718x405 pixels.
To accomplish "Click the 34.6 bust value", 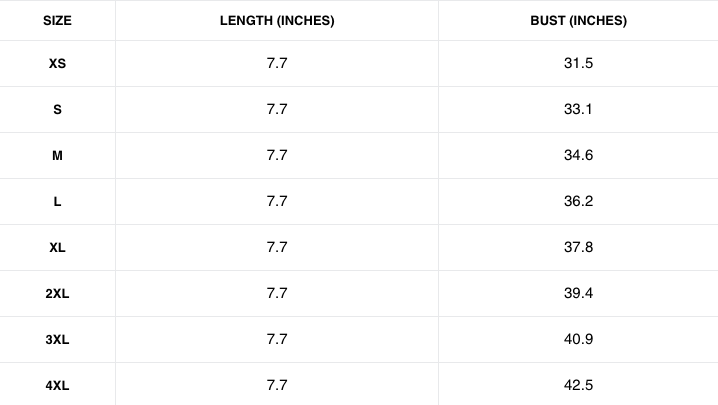I will (x=578, y=156).
